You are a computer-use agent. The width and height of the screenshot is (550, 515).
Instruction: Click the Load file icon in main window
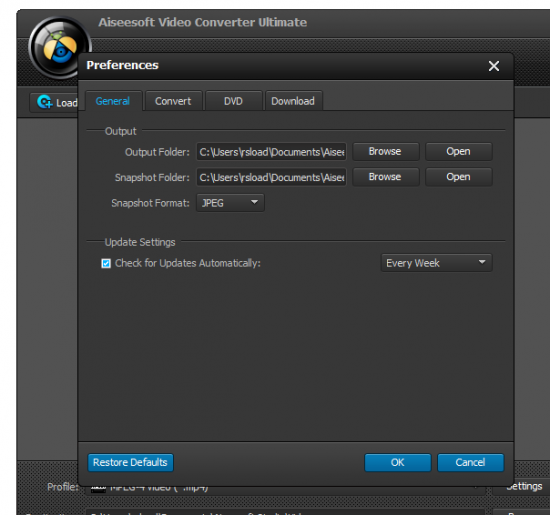45,102
